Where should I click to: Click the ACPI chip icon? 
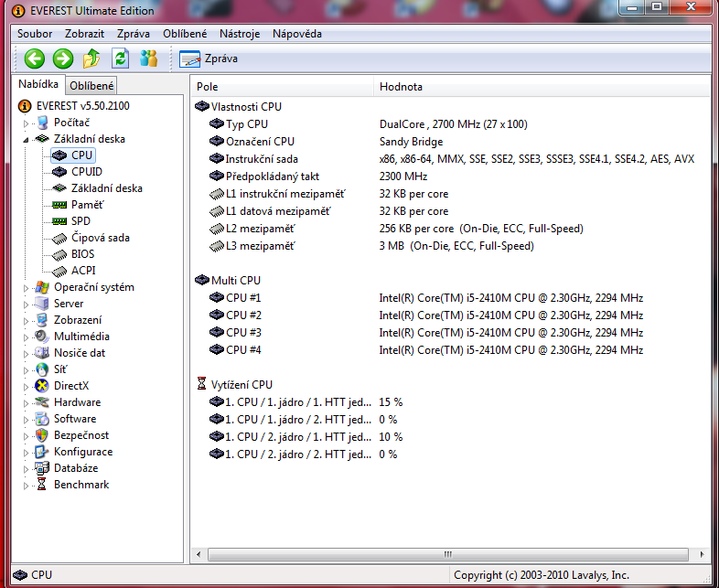point(59,272)
